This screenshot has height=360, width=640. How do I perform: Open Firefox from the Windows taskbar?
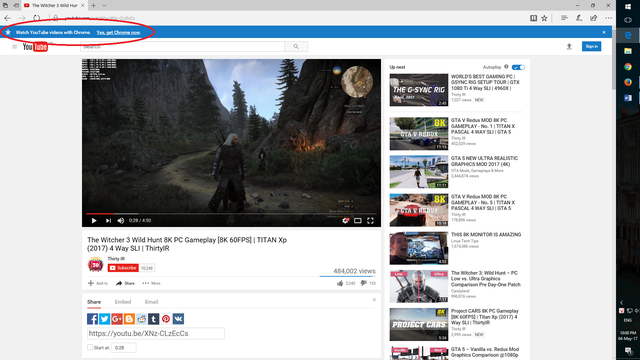628,82
